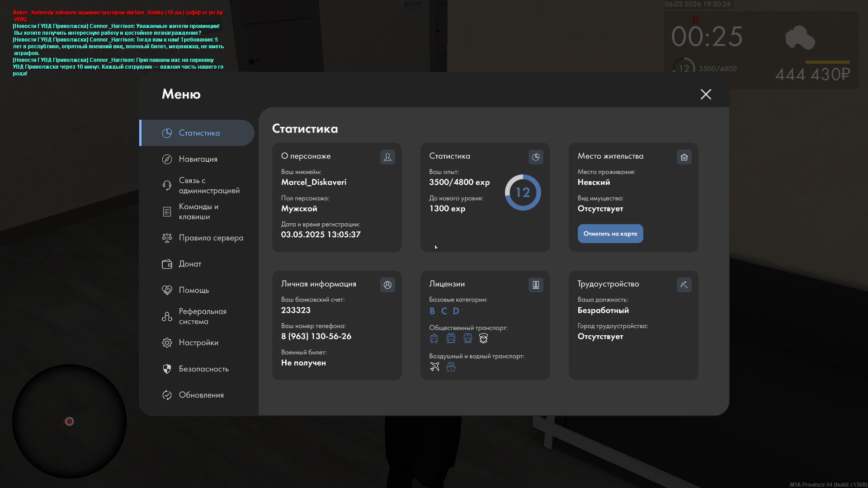Click the train license icon under Общественный транспорт
Screen dimensions: 868x488
pos(467,338)
